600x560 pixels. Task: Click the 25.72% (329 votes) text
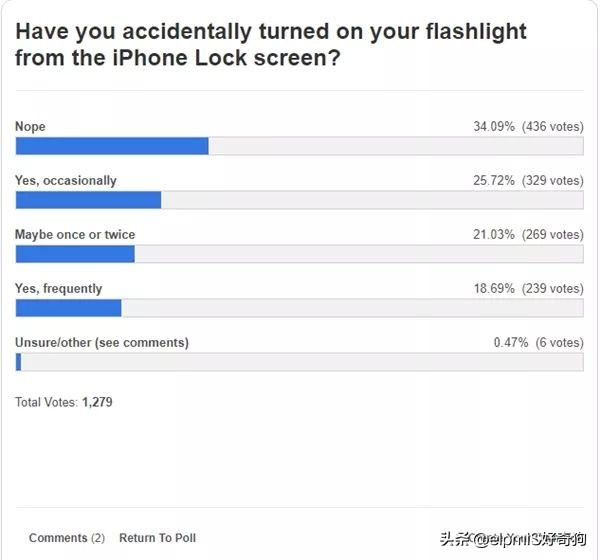coord(527,181)
